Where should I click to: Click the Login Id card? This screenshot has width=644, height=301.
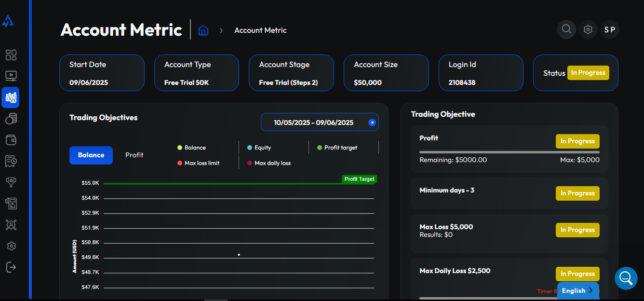481,73
